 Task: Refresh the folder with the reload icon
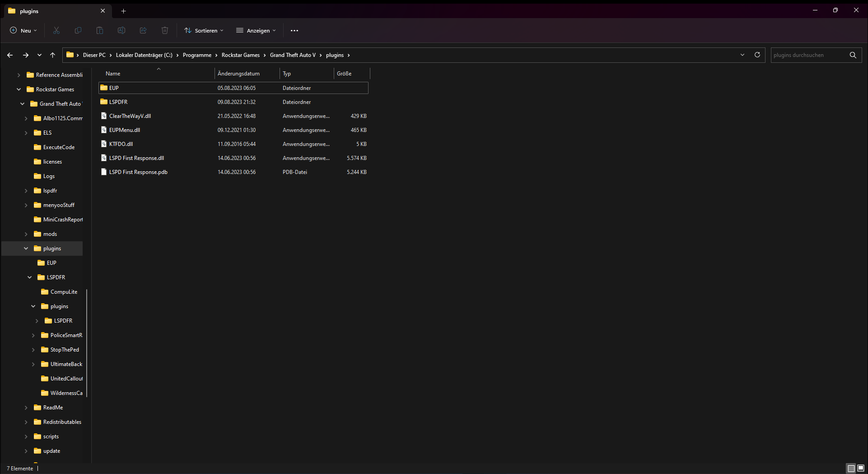click(x=757, y=55)
